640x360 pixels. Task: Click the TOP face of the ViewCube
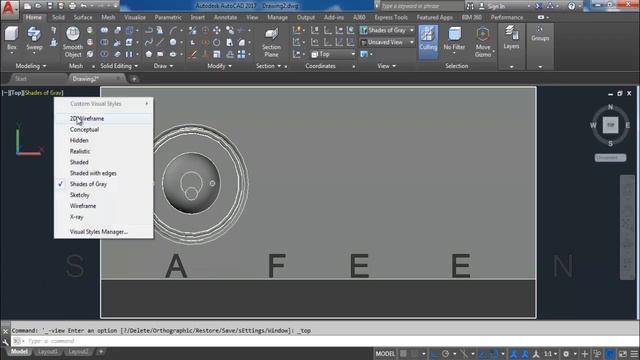click(x=610, y=125)
